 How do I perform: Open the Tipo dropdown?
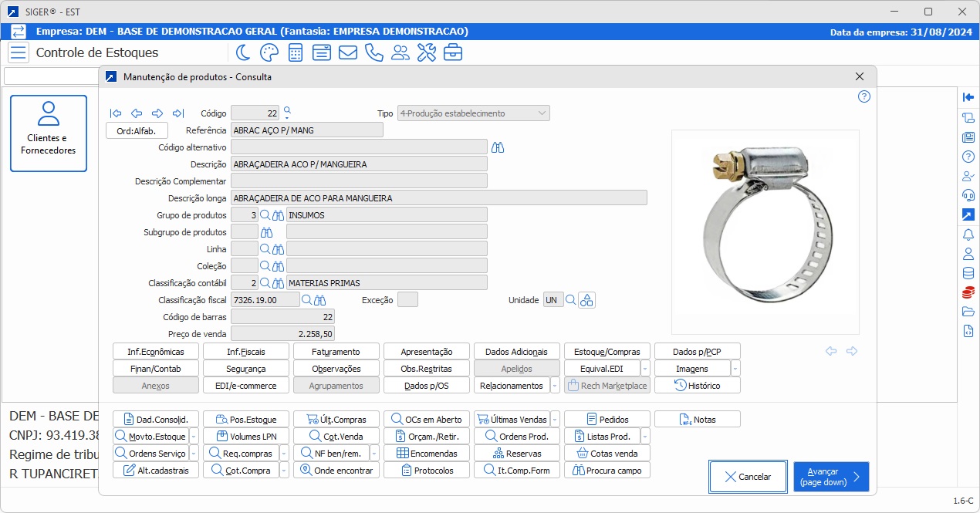click(x=473, y=113)
